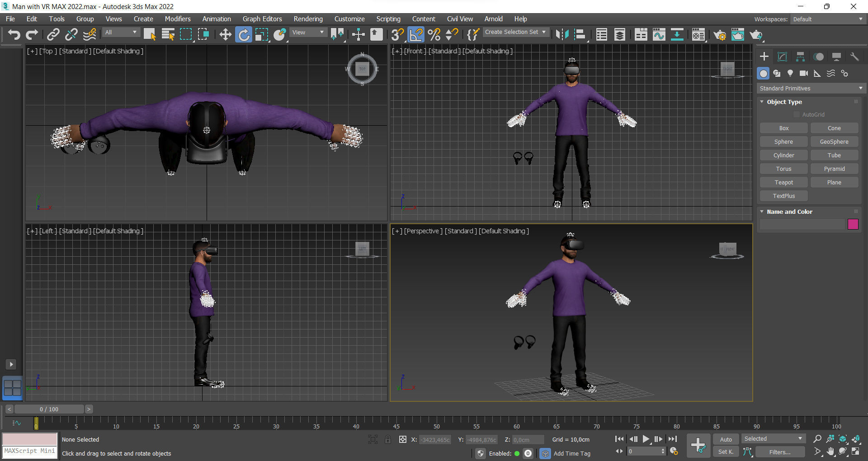Viewport: 868px width, 461px height.
Task: Open the Arnold menu
Action: (494, 19)
